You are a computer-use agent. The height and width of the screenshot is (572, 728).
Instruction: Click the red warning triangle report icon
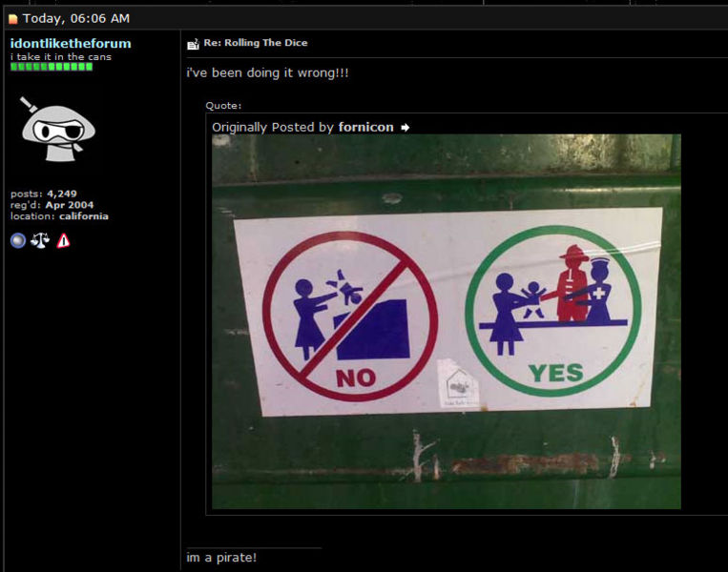[63, 241]
